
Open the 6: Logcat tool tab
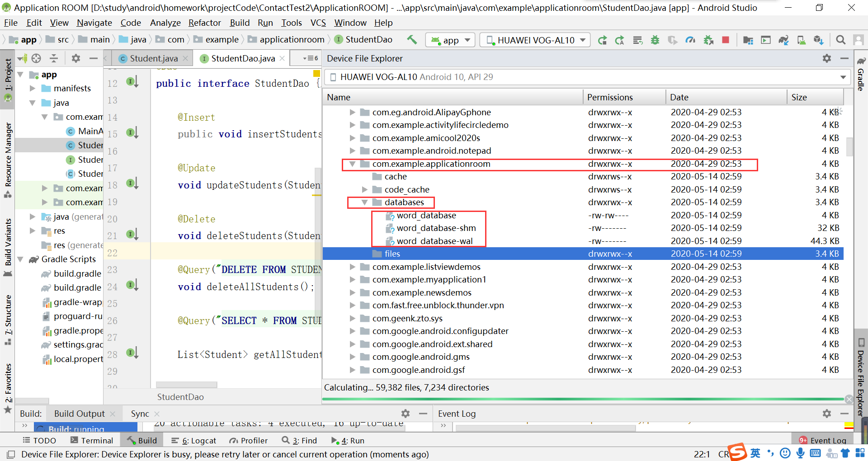[194, 441]
